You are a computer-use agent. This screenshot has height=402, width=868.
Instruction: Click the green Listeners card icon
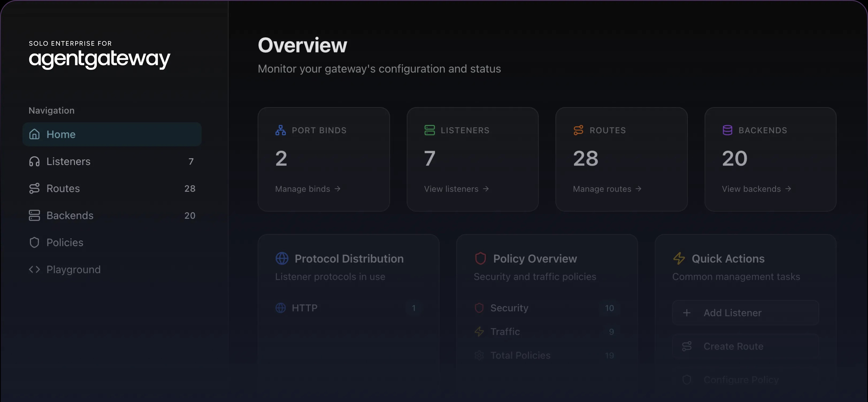[429, 130]
